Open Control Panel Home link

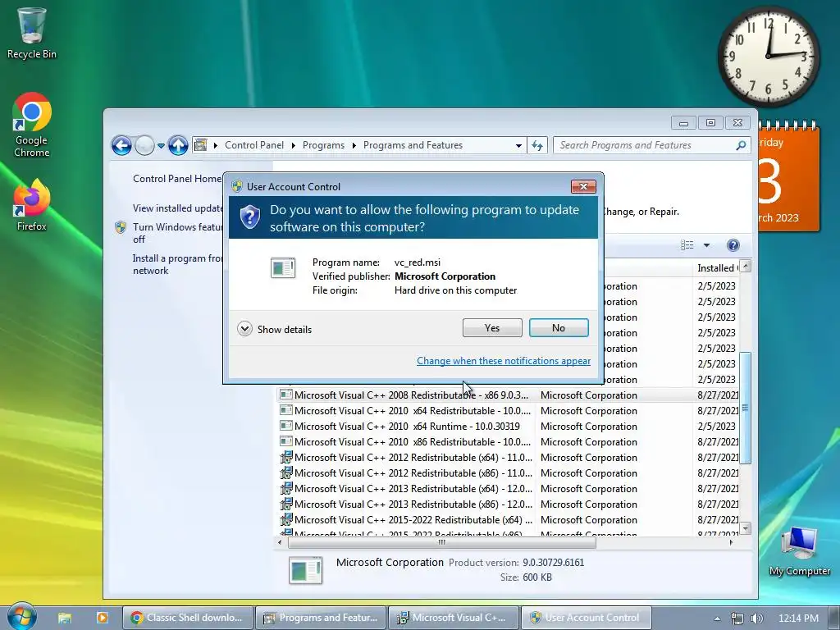177,178
